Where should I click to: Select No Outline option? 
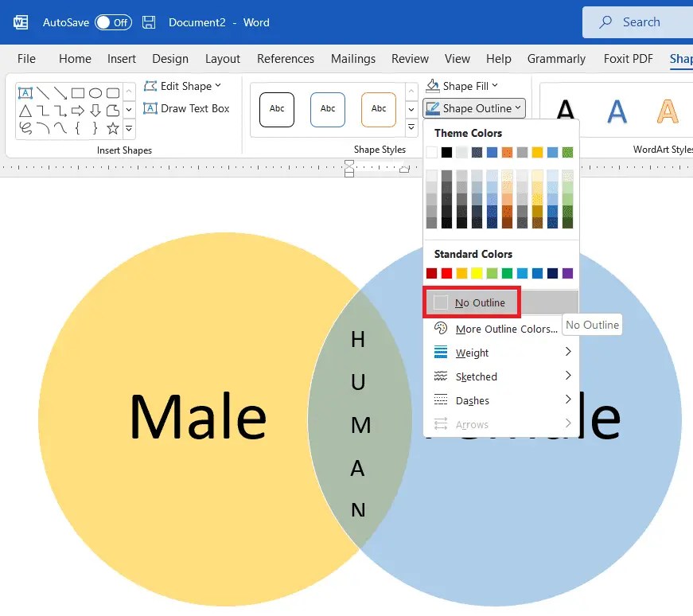pyautogui.click(x=477, y=302)
